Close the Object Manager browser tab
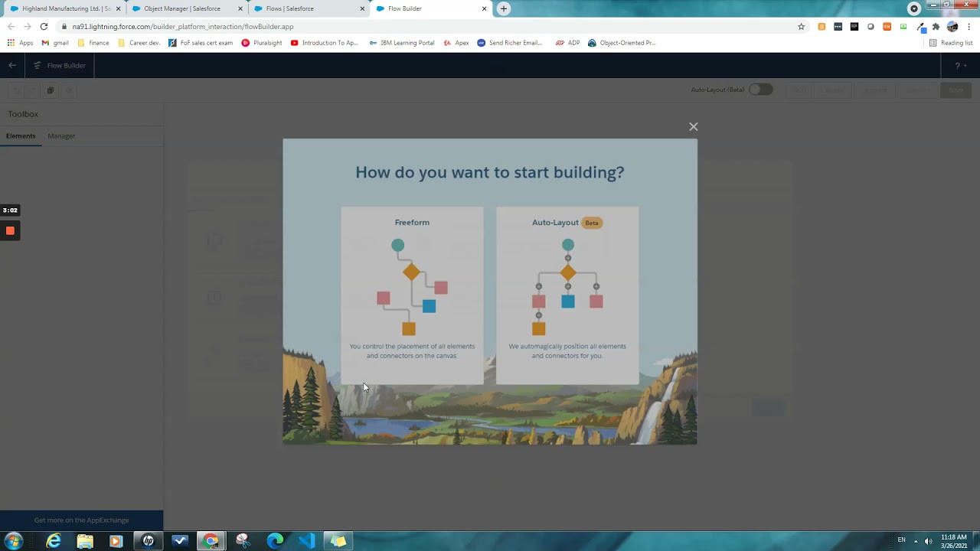Image resolution: width=980 pixels, height=551 pixels. pyautogui.click(x=240, y=8)
